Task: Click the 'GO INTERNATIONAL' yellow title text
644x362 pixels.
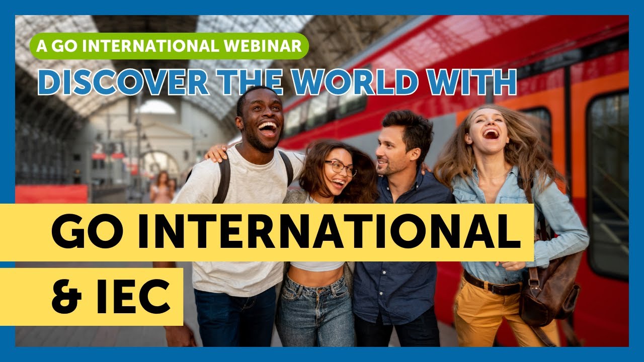Action: click(x=286, y=233)
